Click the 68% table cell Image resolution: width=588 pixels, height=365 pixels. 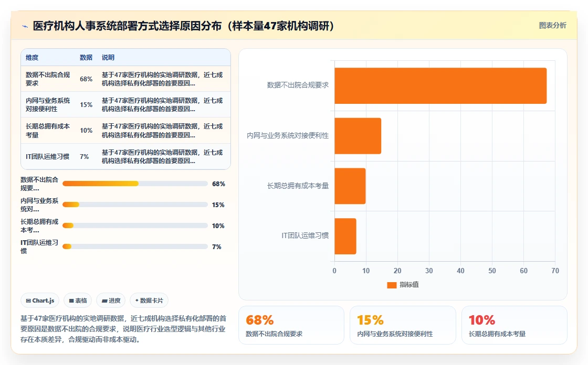86,79
